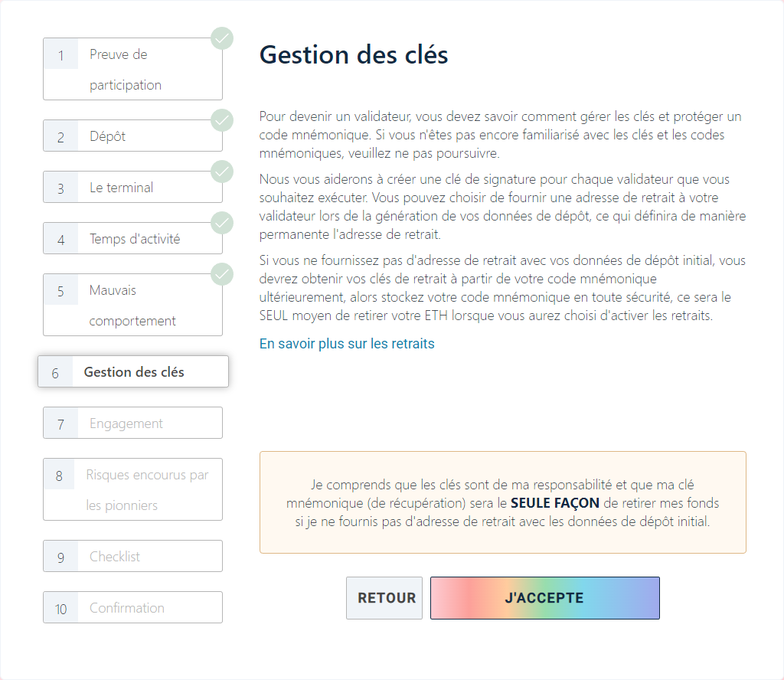Image resolution: width=784 pixels, height=680 pixels.
Task: Click the mnemonic responsibility acknowledgment box
Action: click(502, 502)
